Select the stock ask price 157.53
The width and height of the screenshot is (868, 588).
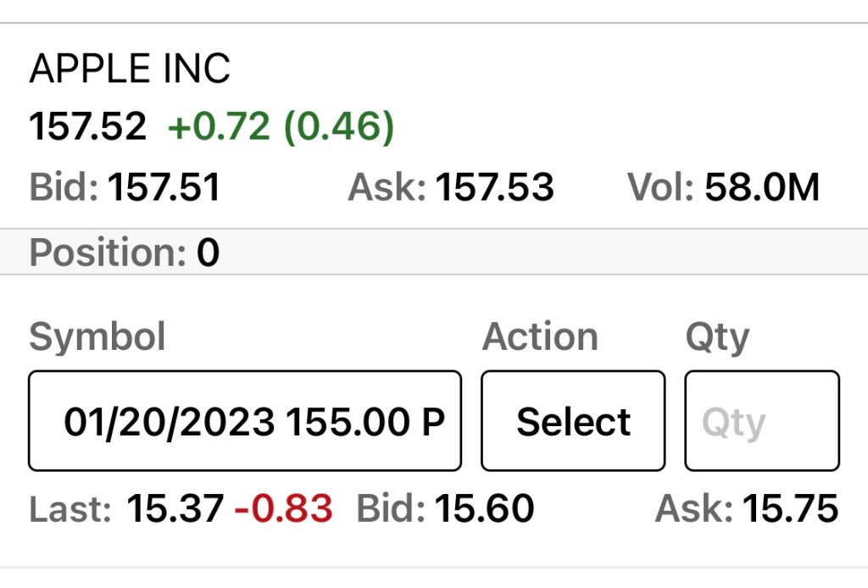494,187
